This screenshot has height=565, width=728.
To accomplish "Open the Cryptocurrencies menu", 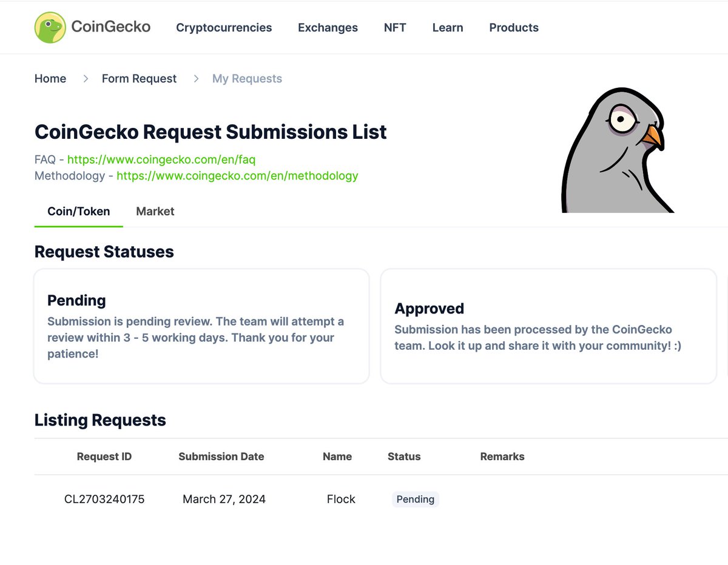I will pyautogui.click(x=224, y=27).
